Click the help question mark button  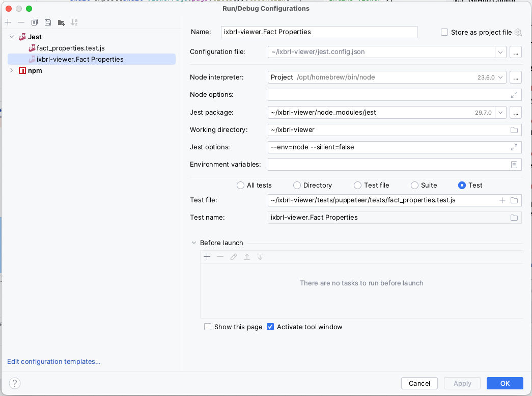[15, 383]
